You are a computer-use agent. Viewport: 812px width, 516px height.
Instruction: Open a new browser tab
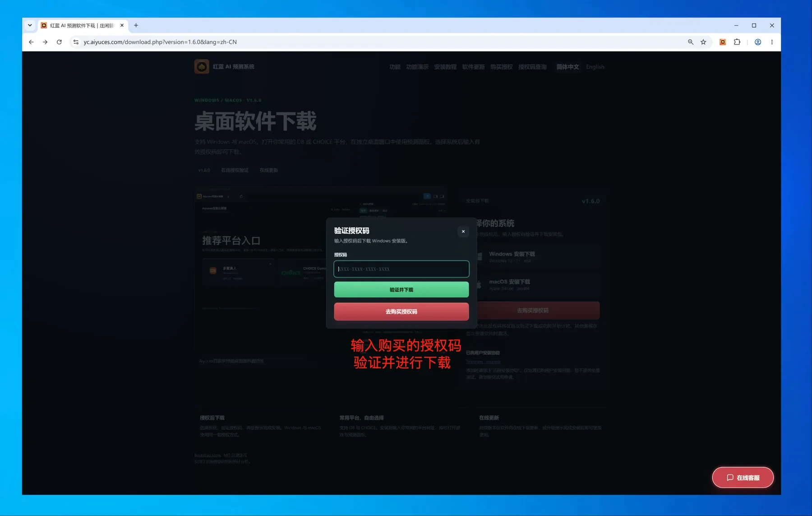click(136, 25)
